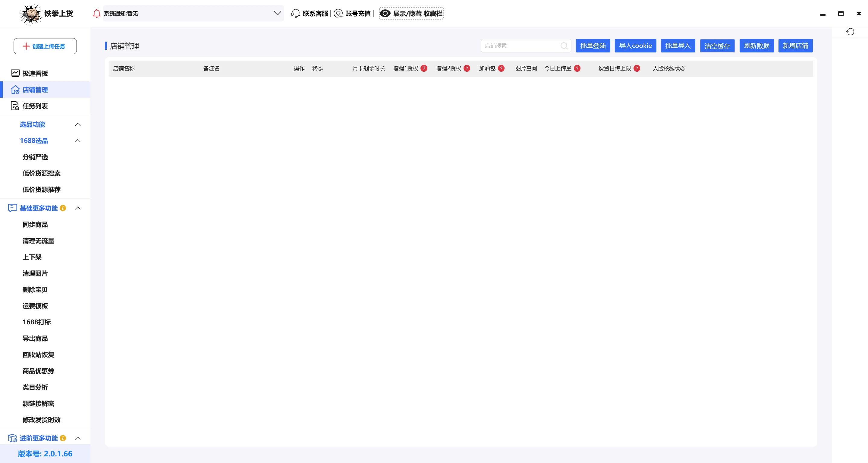Collapse the 选品功能 section chevron
The width and height of the screenshot is (868, 463).
click(78, 124)
